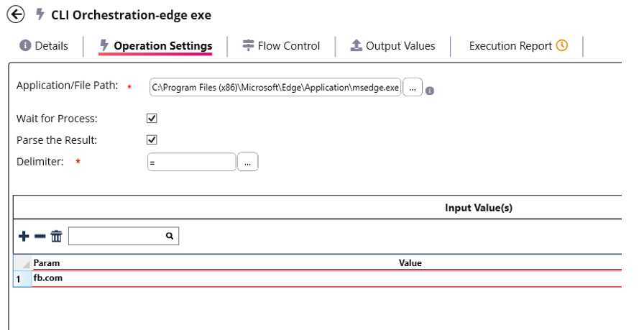
Task: Uncheck Parse the Result checkbox
Action: [x=152, y=139]
